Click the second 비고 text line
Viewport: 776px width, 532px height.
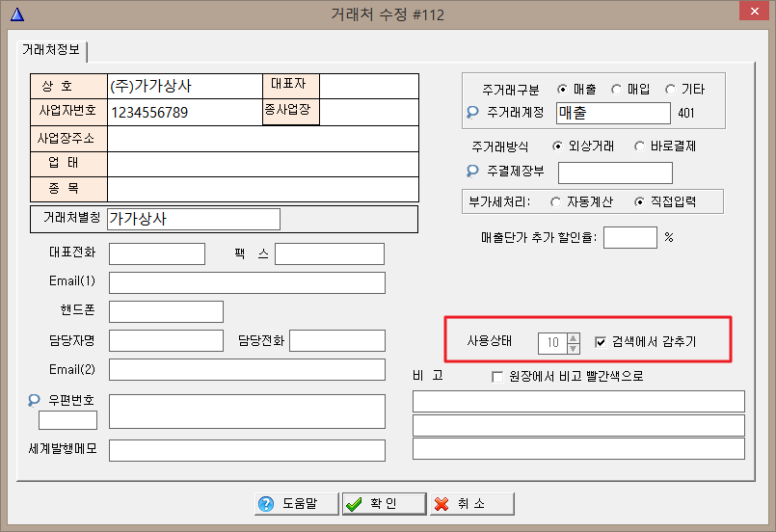pos(578,426)
